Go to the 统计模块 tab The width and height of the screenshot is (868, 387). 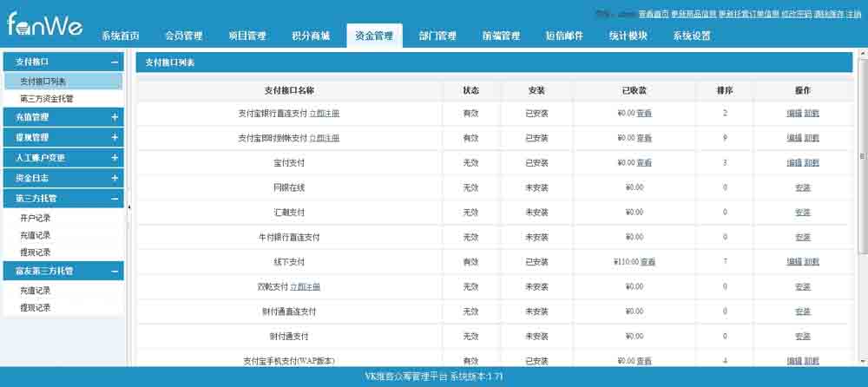click(628, 36)
